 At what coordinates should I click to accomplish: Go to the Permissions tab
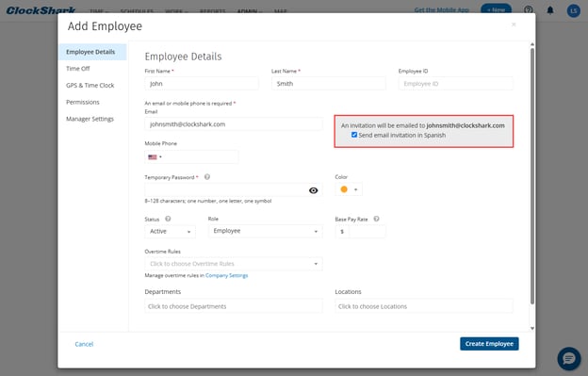[83, 102]
